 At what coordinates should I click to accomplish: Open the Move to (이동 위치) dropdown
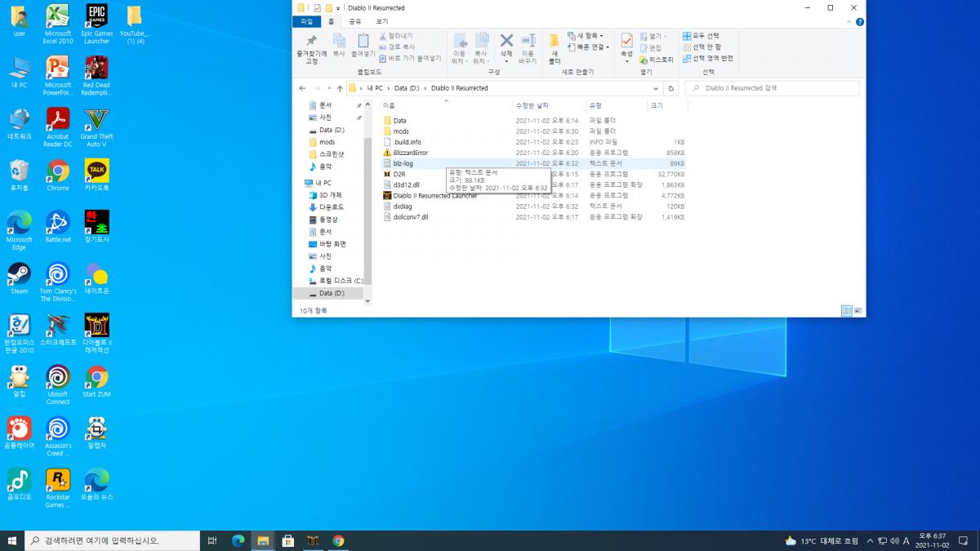click(x=460, y=48)
